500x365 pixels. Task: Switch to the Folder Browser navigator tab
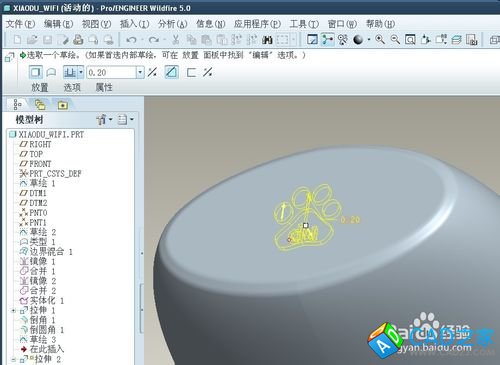pyautogui.click(x=40, y=105)
